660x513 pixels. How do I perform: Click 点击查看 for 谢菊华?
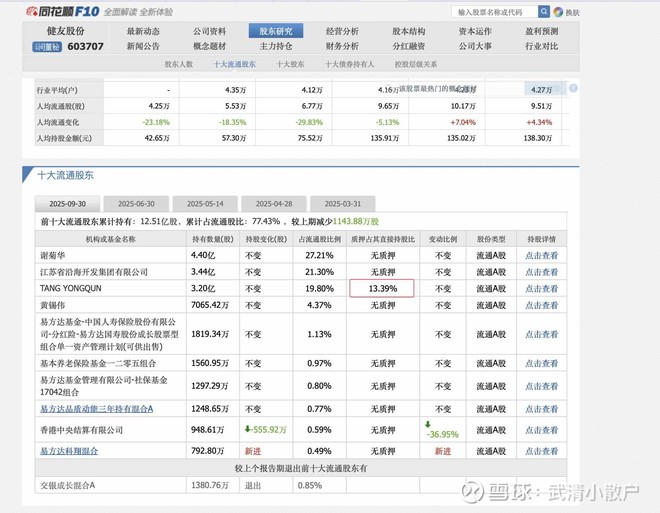coord(542,255)
